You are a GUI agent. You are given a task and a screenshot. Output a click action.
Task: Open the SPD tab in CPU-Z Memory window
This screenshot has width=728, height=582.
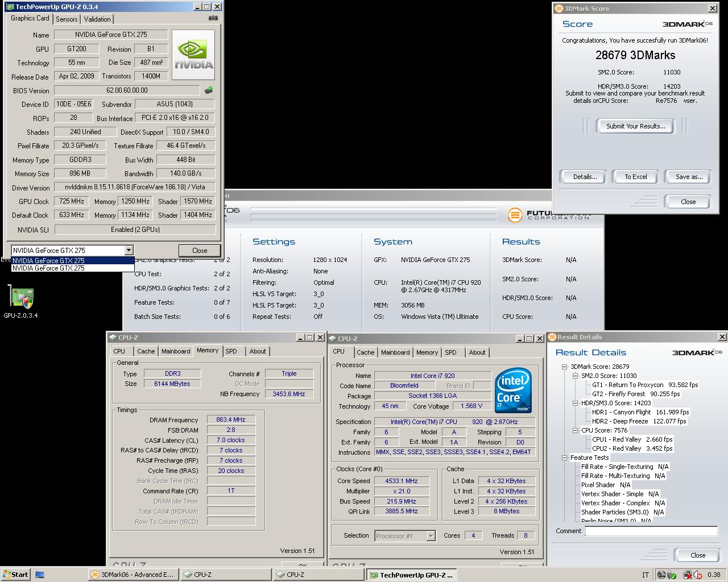[x=231, y=351]
